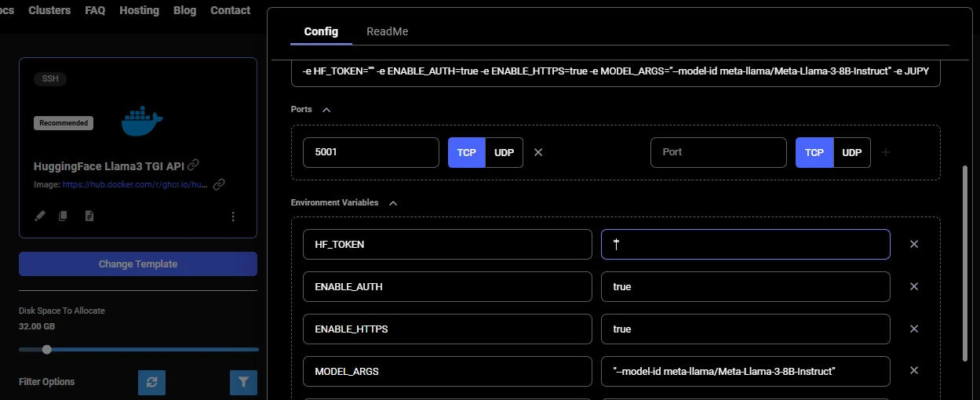Click the 32.00 GB disk value
Image resolution: width=980 pixels, height=400 pixels.
[37, 326]
